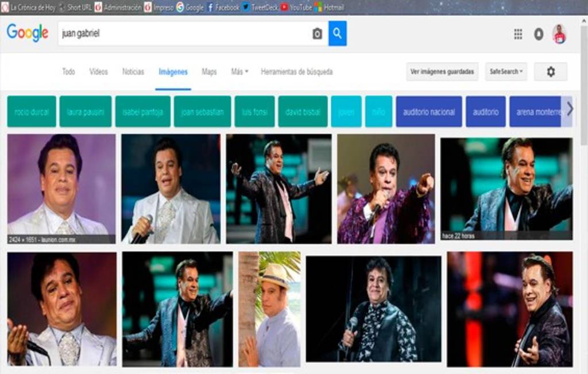Viewport: 588px width, 374px height.
Task: Open the Google apps grid
Action: pyautogui.click(x=518, y=34)
